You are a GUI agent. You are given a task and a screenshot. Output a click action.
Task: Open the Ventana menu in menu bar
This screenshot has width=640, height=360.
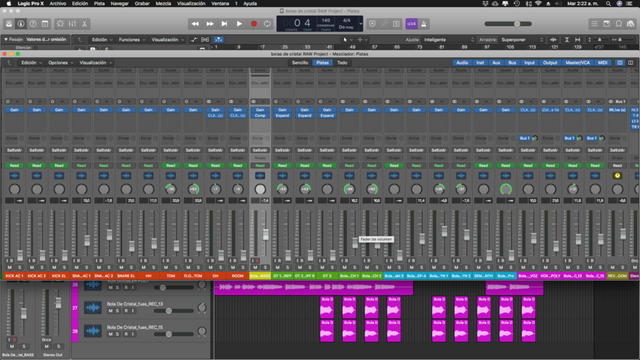220,3
